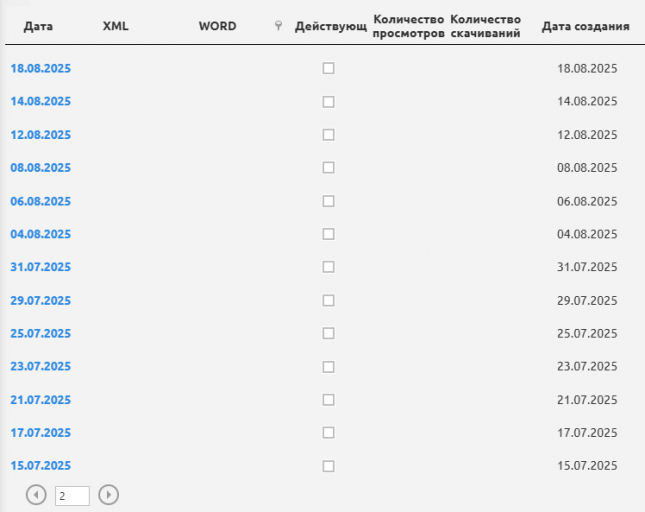
Task: Click the key icon in table header
Action: pos(278,26)
